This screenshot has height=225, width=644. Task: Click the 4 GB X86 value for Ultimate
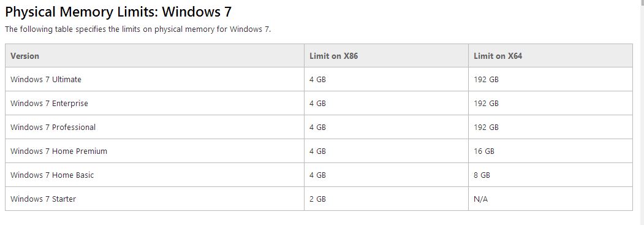pos(317,80)
